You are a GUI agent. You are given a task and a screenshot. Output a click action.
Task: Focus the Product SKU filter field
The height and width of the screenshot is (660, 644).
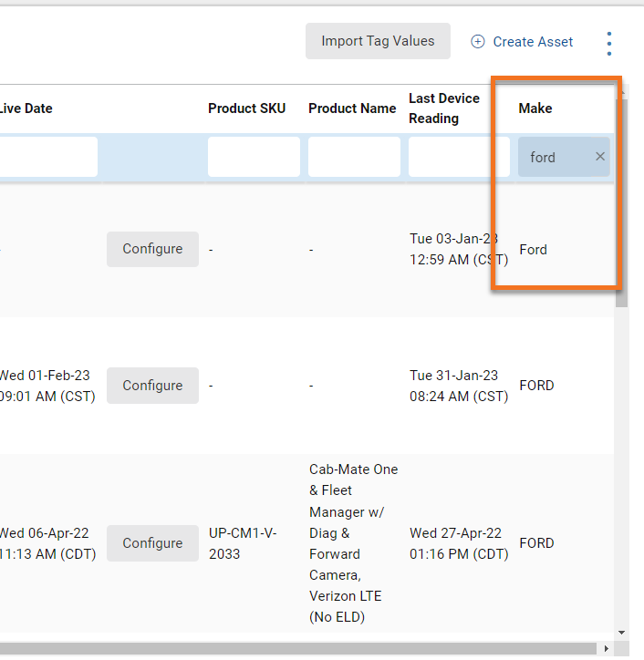tap(254, 157)
